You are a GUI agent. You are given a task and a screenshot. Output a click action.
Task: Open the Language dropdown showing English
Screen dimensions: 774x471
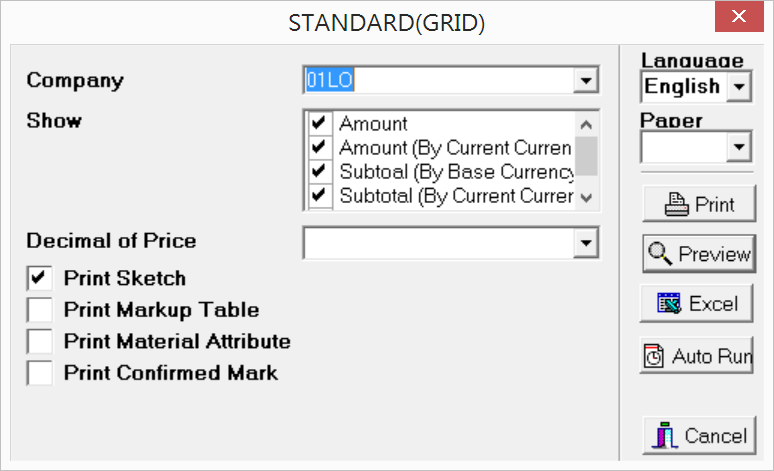(x=739, y=87)
